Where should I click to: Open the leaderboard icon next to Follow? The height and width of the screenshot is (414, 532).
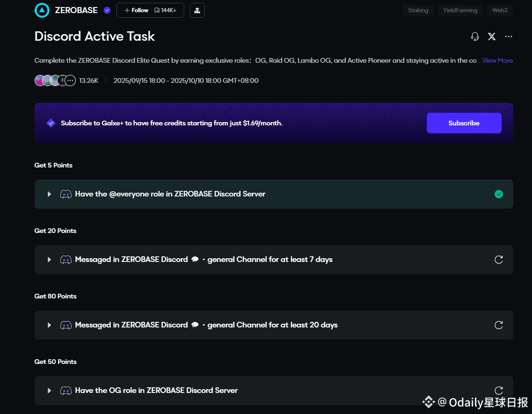point(197,10)
